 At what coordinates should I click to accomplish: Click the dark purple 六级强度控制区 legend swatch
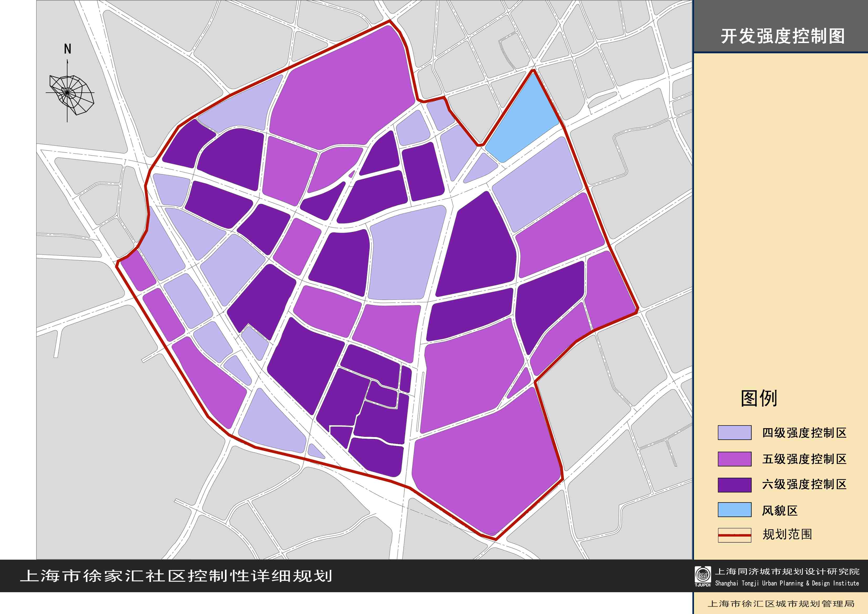(x=734, y=485)
